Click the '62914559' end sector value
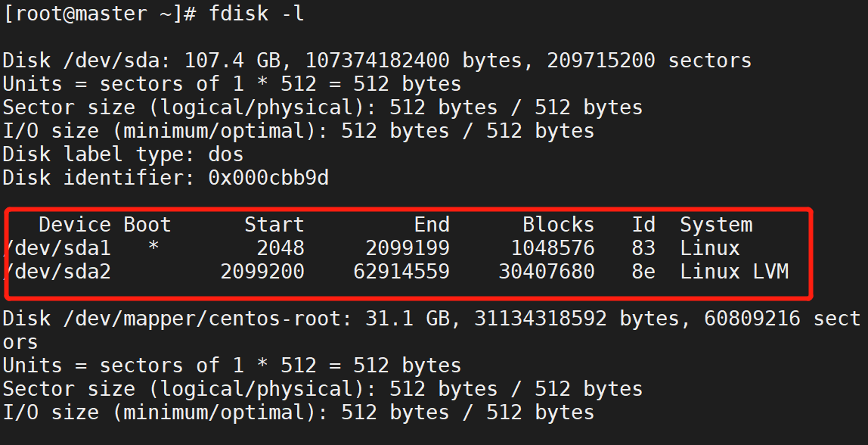Viewport: 868px width, 445px height. click(401, 271)
